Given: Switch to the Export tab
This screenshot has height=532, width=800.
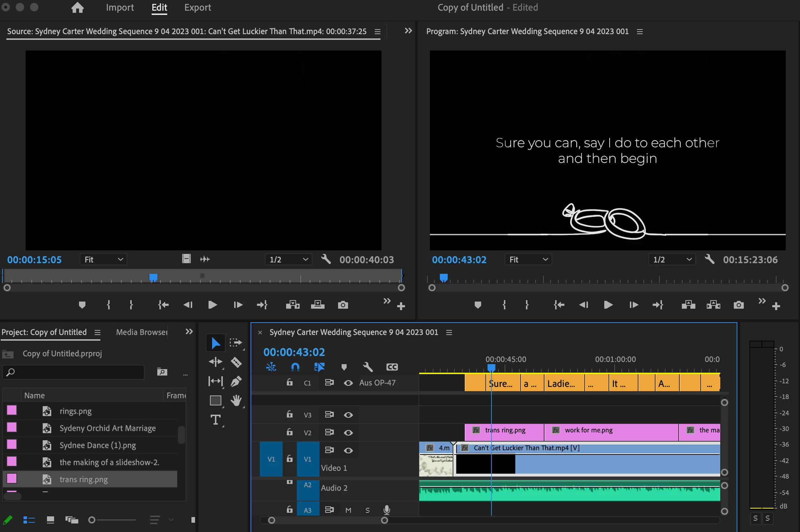Looking at the screenshot, I should [198, 7].
